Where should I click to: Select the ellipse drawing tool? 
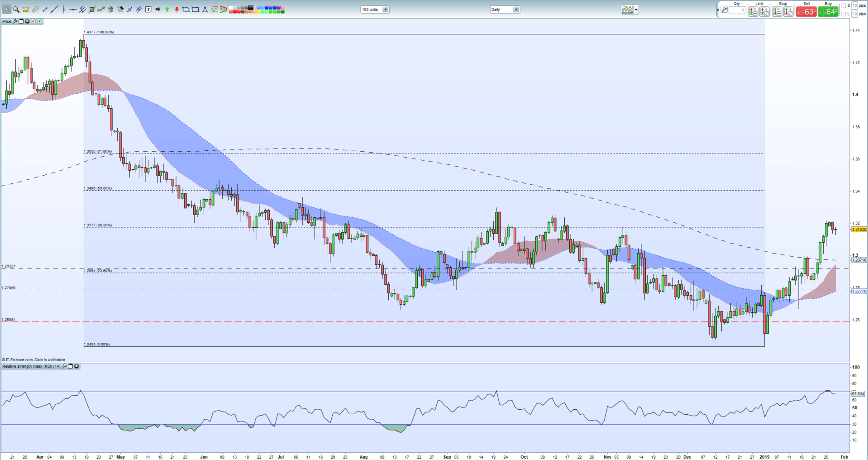pos(186,10)
